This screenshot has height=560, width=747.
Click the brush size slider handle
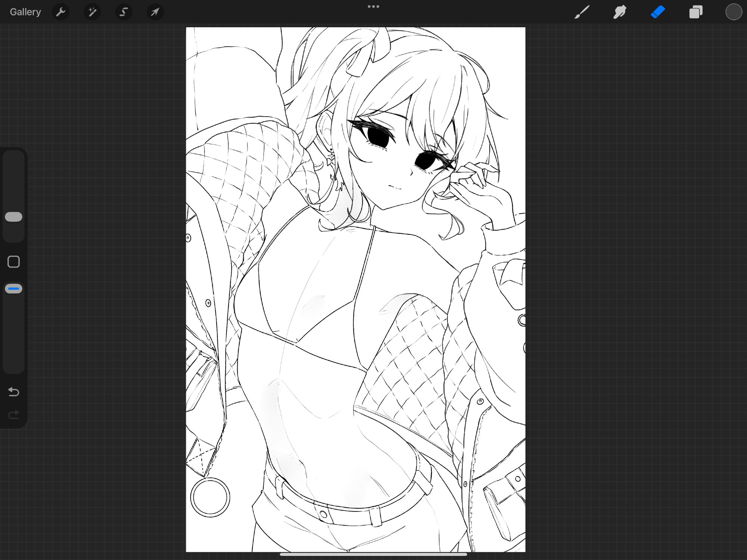click(14, 217)
